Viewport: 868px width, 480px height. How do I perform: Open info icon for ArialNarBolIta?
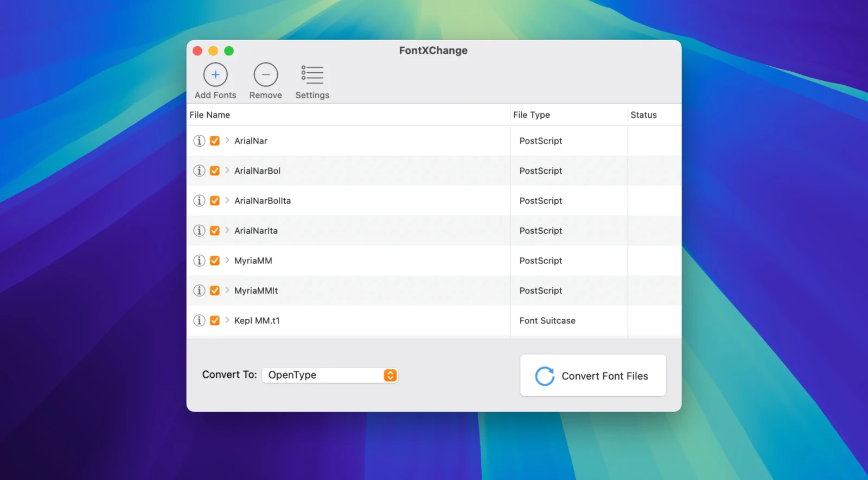199,201
